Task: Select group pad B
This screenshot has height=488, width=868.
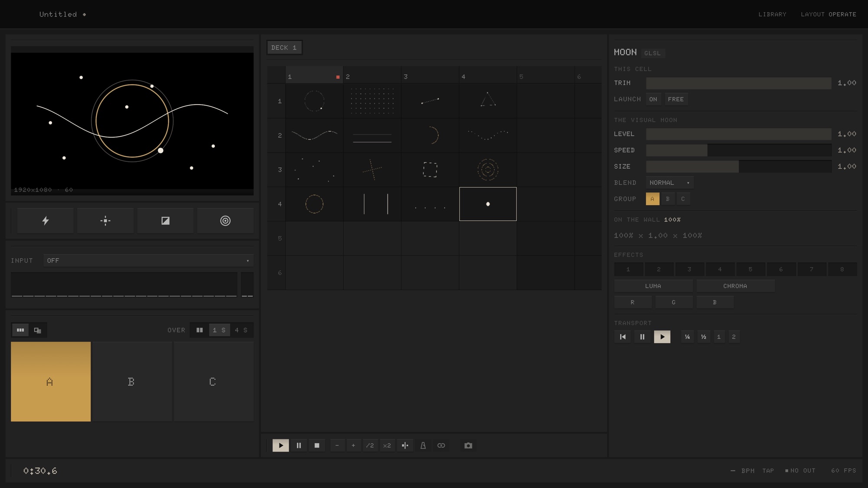Action: point(132,382)
